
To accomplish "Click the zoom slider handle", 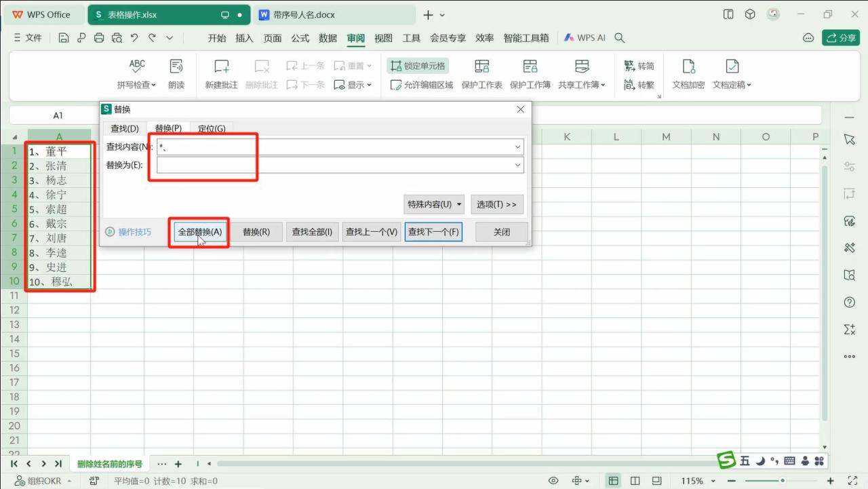I will click(x=783, y=481).
